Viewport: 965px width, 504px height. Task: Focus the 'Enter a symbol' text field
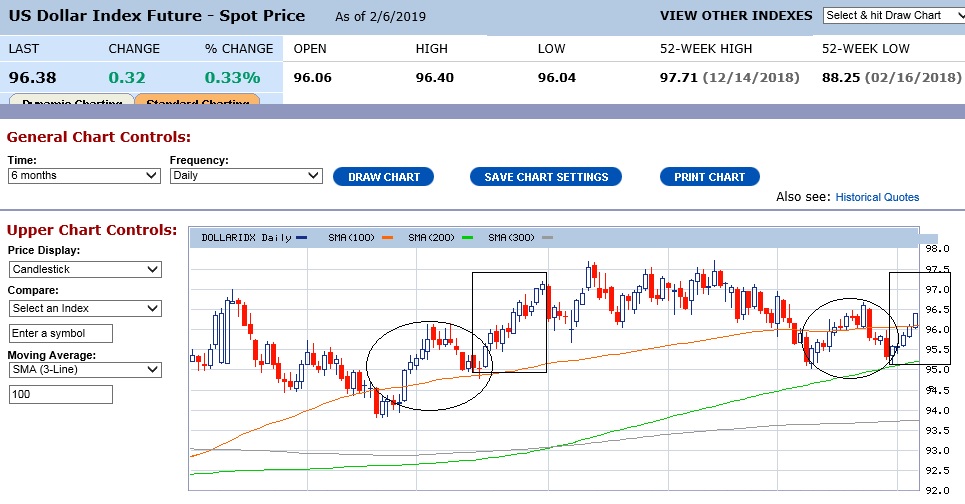pyautogui.click(x=61, y=333)
